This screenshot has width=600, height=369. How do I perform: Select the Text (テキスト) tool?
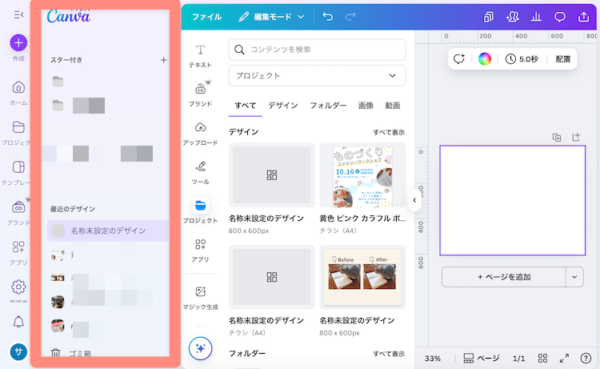pyautogui.click(x=200, y=56)
